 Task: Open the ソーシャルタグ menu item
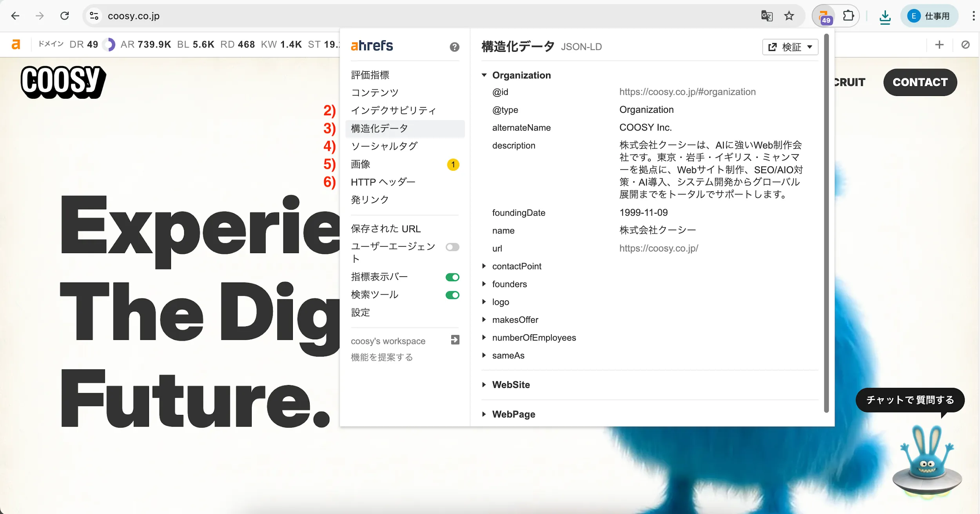(x=384, y=146)
